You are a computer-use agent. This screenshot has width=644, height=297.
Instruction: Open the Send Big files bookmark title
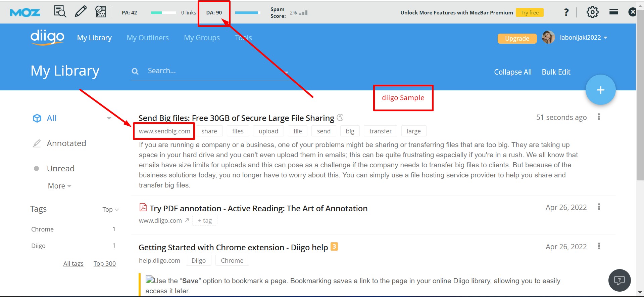pos(236,118)
